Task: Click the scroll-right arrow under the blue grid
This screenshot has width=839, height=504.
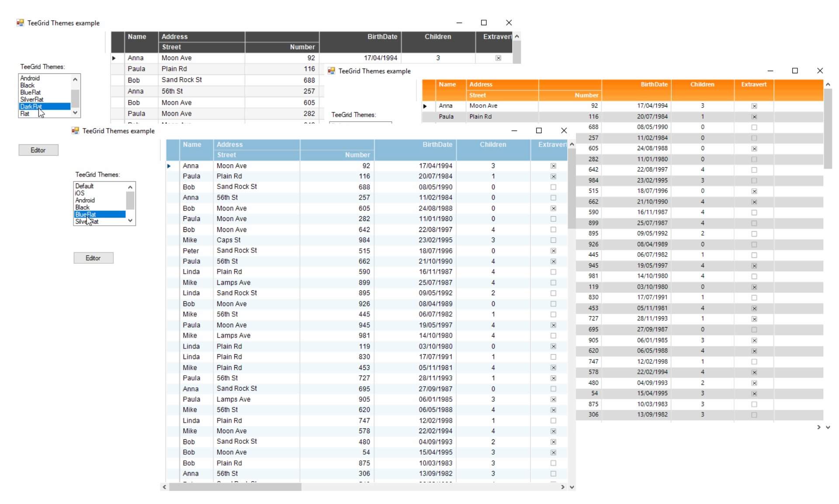Action: (x=562, y=487)
